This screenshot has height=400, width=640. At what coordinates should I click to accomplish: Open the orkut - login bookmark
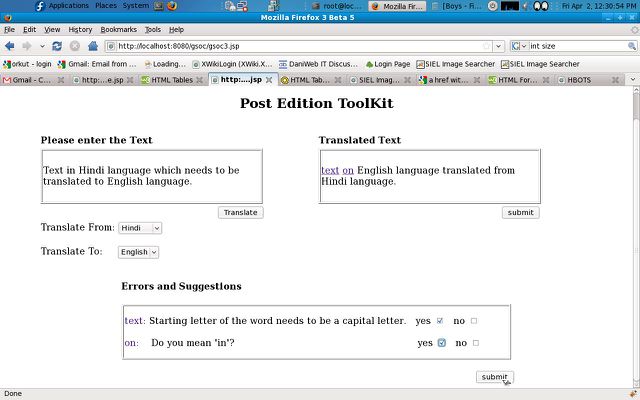28,64
